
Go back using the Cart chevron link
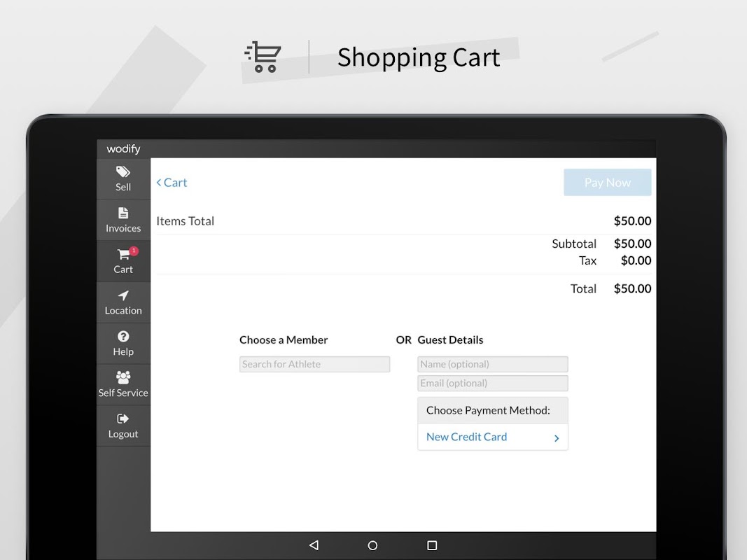[172, 183]
